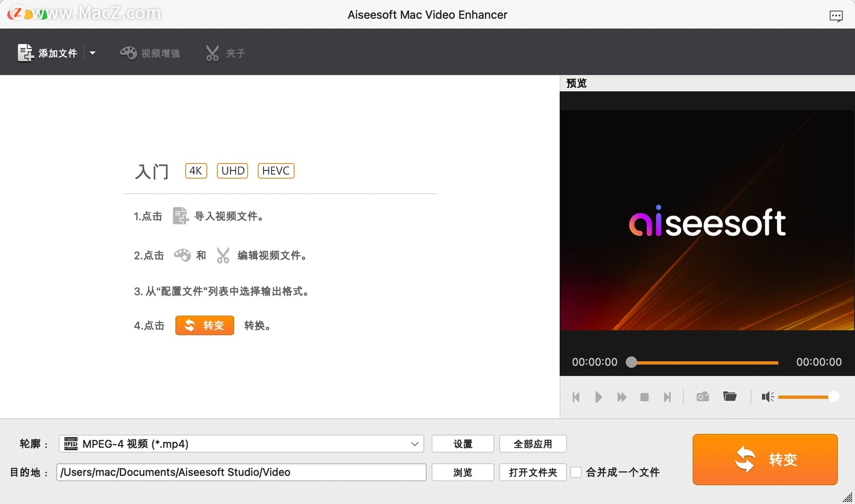Screen dimensions: 855x504
Task: Click the 设置 settings button
Action: coord(463,444)
